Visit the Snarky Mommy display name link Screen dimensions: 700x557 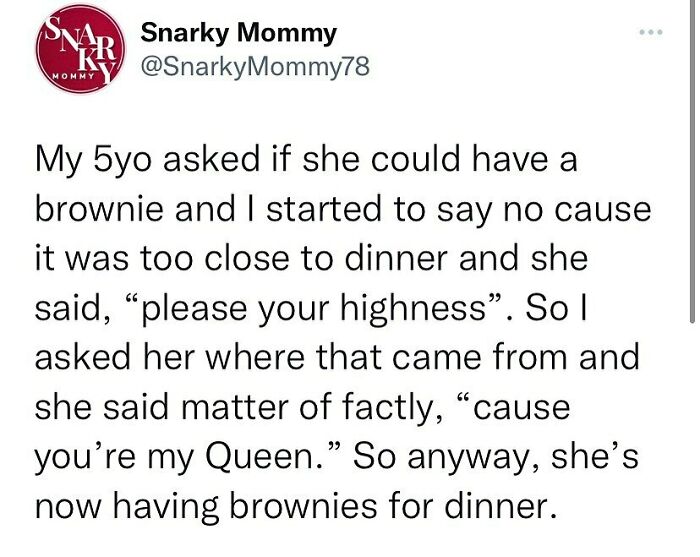238,33
